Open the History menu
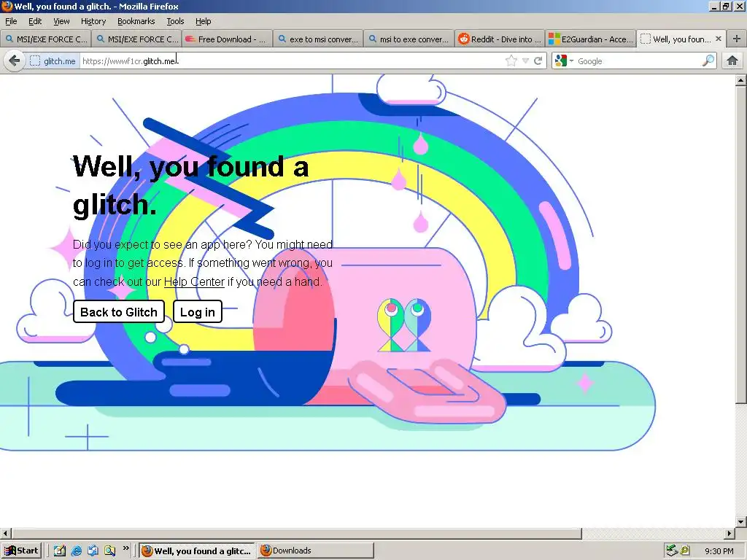747x560 pixels. coord(93,21)
